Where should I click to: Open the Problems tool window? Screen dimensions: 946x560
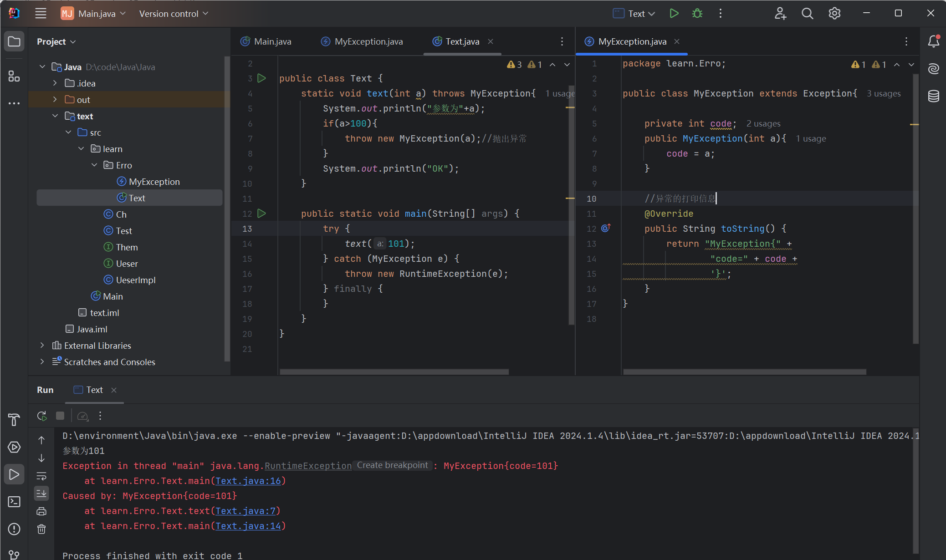click(x=14, y=529)
